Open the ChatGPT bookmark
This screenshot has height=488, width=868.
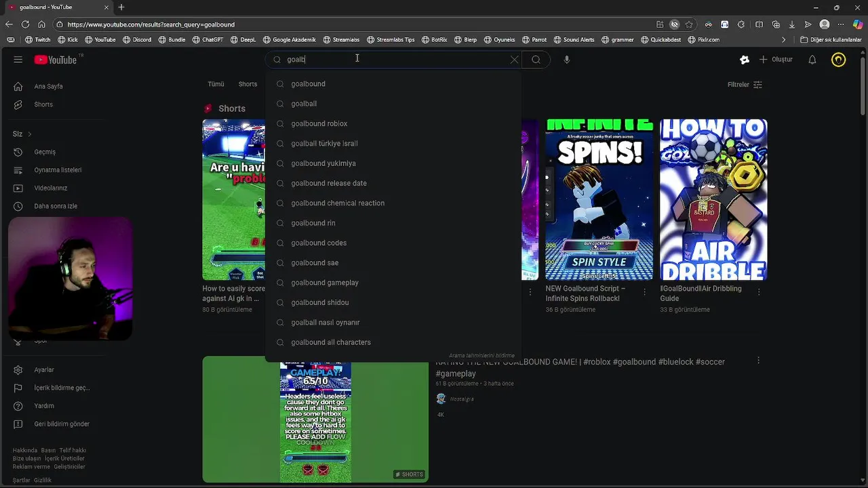coord(208,40)
